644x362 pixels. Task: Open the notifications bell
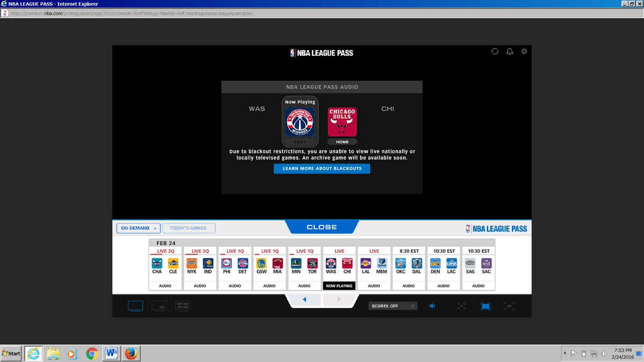click(510, 51)
